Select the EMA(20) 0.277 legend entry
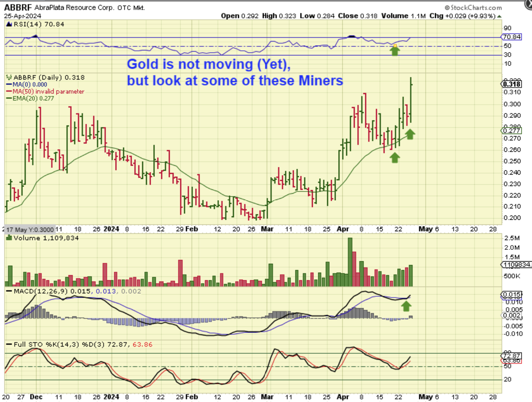Viewport: 532px width, 402px height. 33,98
